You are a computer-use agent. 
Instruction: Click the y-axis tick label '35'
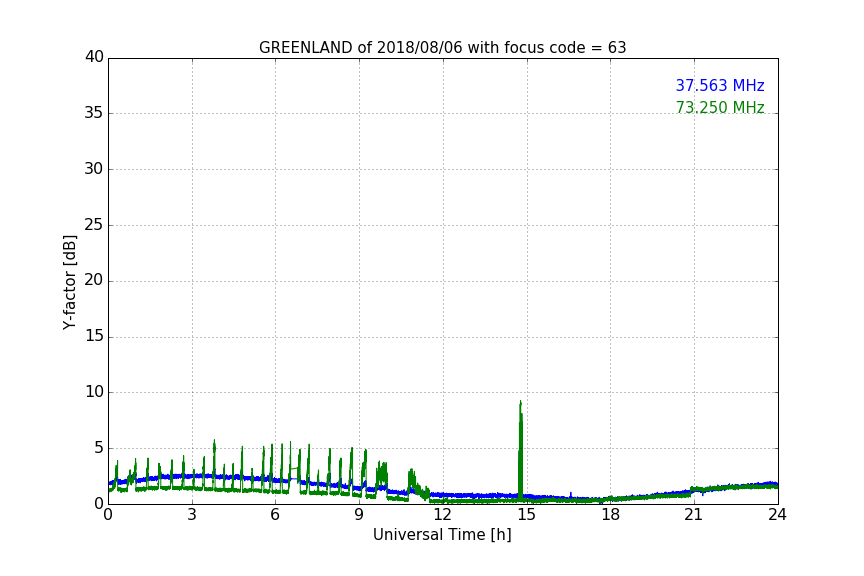tap(94, 113)
